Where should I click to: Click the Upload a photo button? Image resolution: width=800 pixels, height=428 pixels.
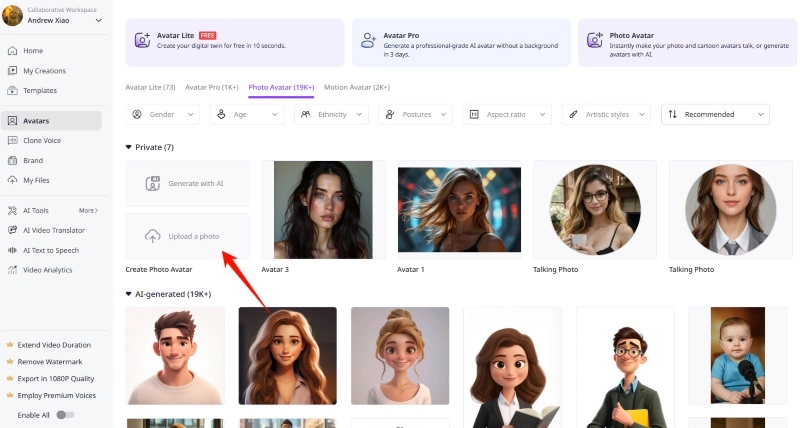coord(187,236)
